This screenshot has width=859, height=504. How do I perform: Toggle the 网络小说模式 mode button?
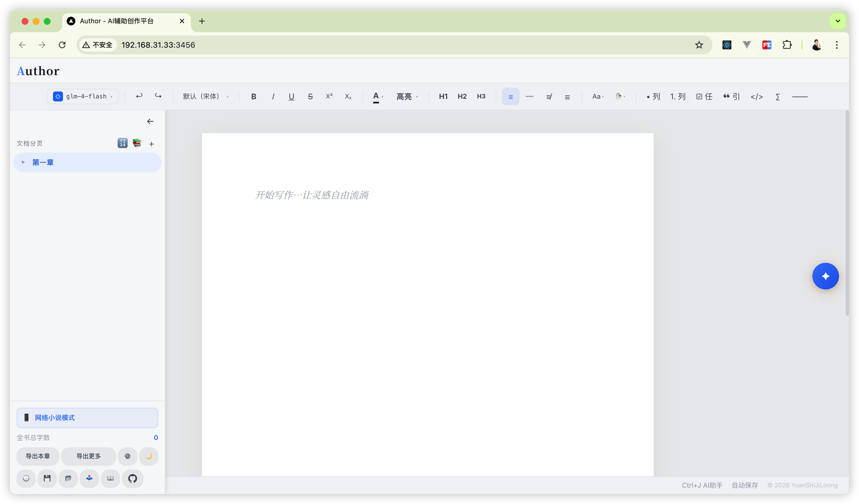(87, 418)
